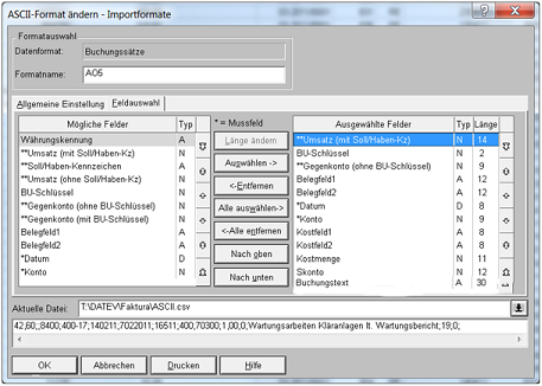Click the Länge ändern button

(251, 141)
